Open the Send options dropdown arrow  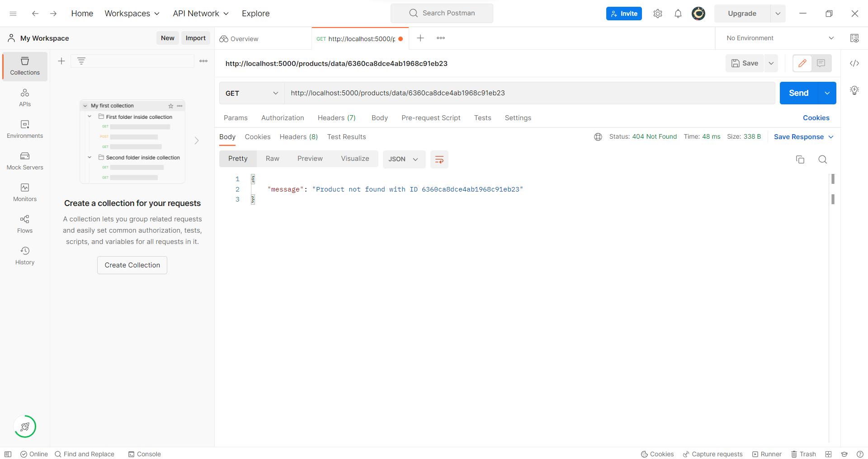pos(827,93)
